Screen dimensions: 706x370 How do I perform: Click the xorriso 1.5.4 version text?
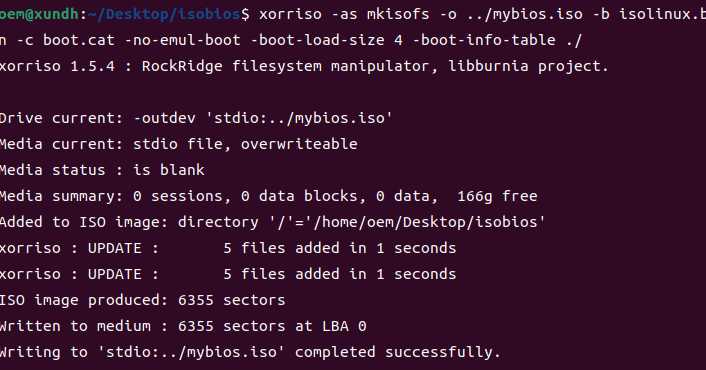(57, 66)
